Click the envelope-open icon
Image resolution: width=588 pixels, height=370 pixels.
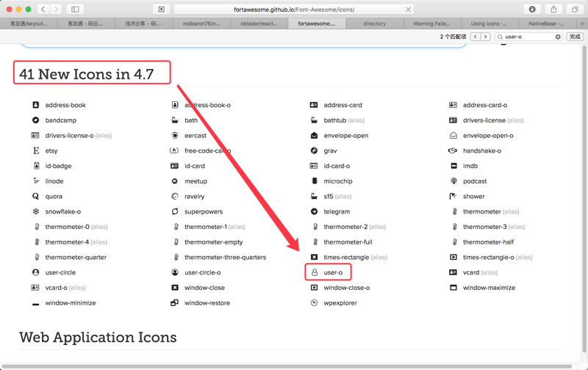pyautogui.click(x=314, y=136)
